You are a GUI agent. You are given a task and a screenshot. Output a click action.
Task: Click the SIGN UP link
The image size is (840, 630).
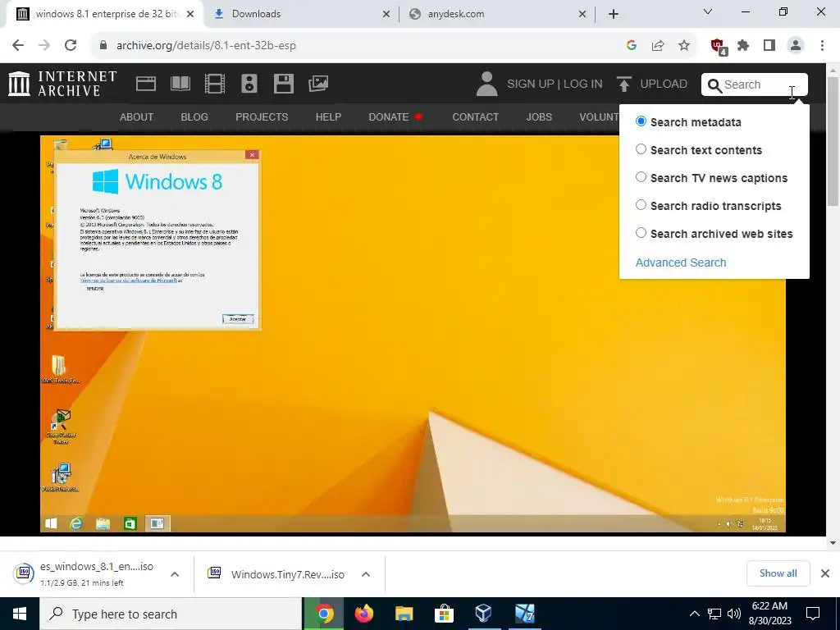coord(531,84)
